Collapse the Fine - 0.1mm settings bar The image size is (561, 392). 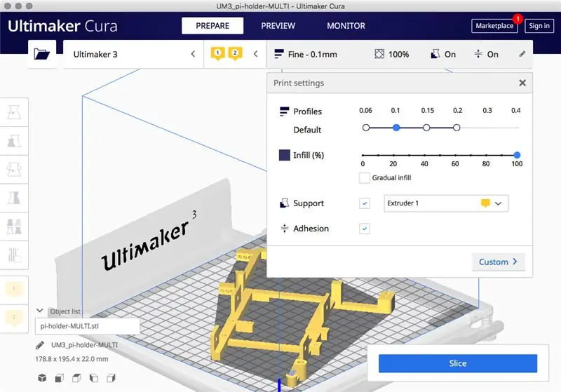(400, 54)
